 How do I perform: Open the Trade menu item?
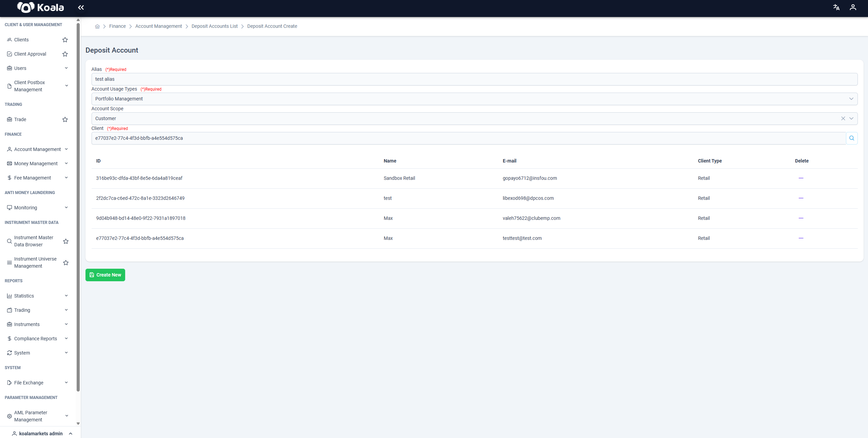tap(20, 119)
